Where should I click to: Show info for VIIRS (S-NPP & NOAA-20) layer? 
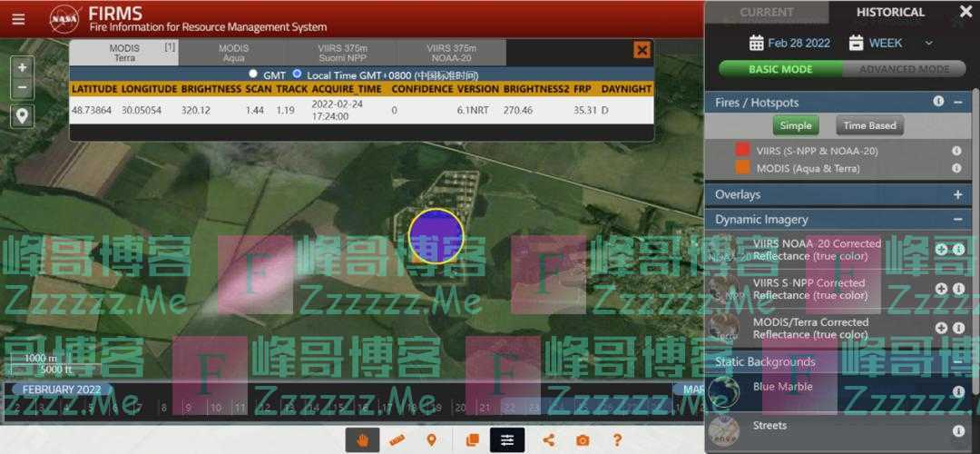click(x=956, y=151)
